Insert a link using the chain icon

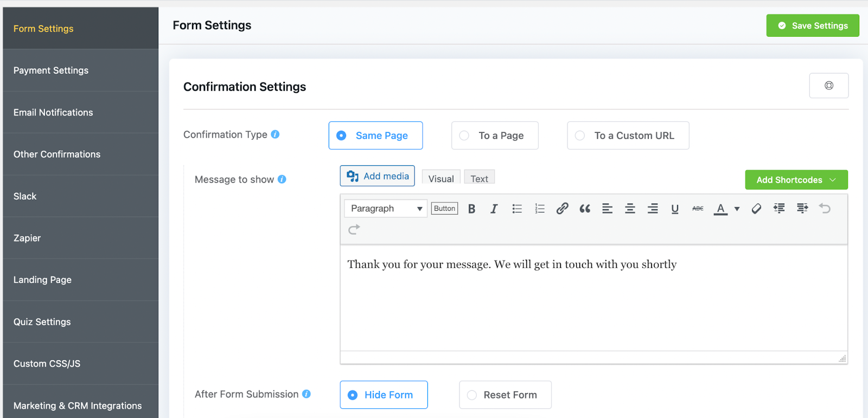coord(562,209)
